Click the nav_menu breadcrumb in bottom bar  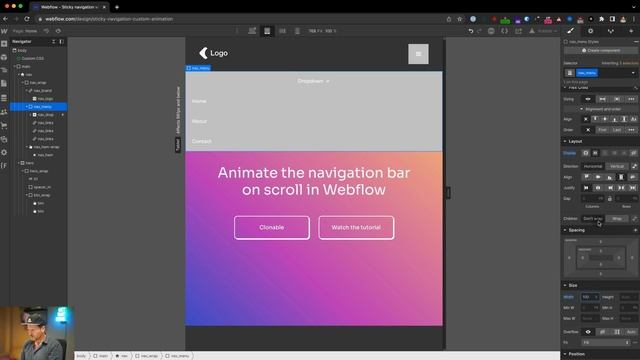pyautogui.click(x=177, y=356)
